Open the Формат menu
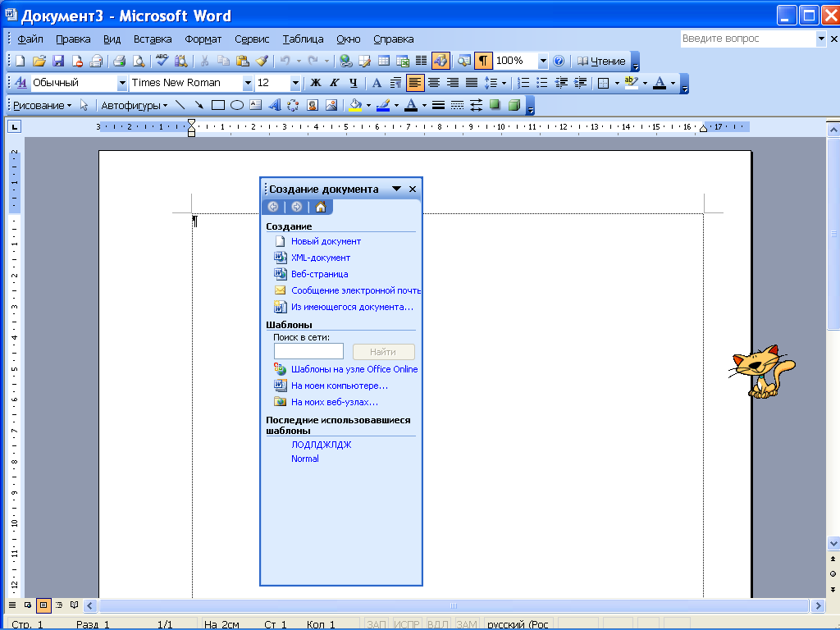This screenshot has height=630, width=840. point(203,39)
